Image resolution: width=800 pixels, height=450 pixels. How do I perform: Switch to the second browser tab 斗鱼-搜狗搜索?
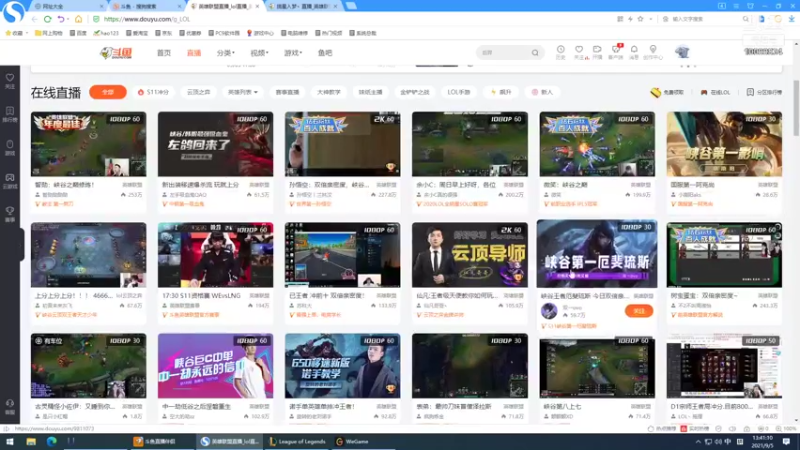click(x=145, y=6)
